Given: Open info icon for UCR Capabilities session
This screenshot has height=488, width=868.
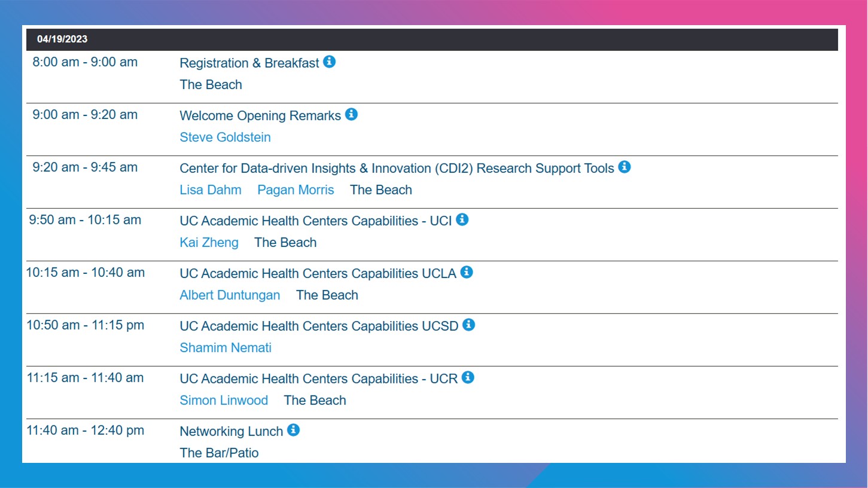Looking at the screenshot, I should tap(468, 377).
